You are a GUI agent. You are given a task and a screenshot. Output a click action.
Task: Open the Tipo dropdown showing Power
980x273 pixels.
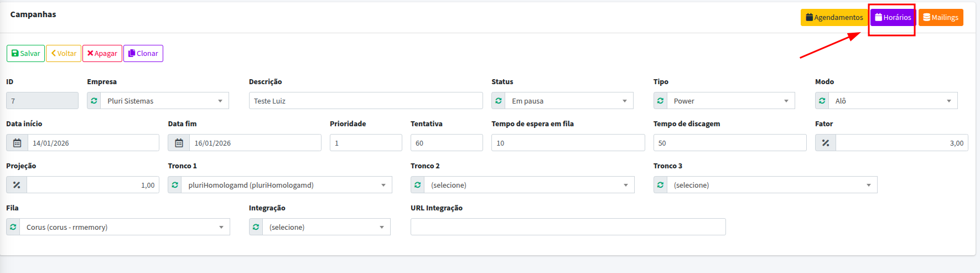(730, 101)
